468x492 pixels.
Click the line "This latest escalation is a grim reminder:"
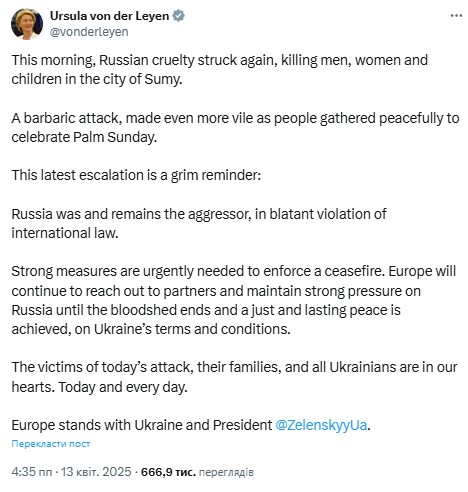point(136,175)
